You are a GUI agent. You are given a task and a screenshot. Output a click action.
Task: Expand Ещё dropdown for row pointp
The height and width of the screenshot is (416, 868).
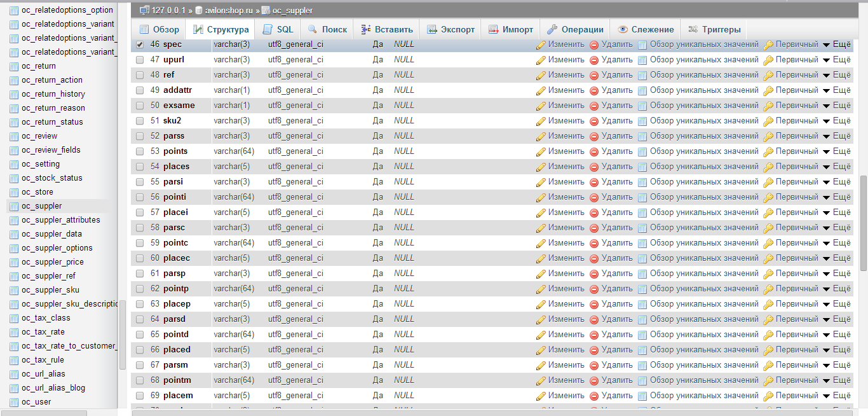tap(836, 289)
